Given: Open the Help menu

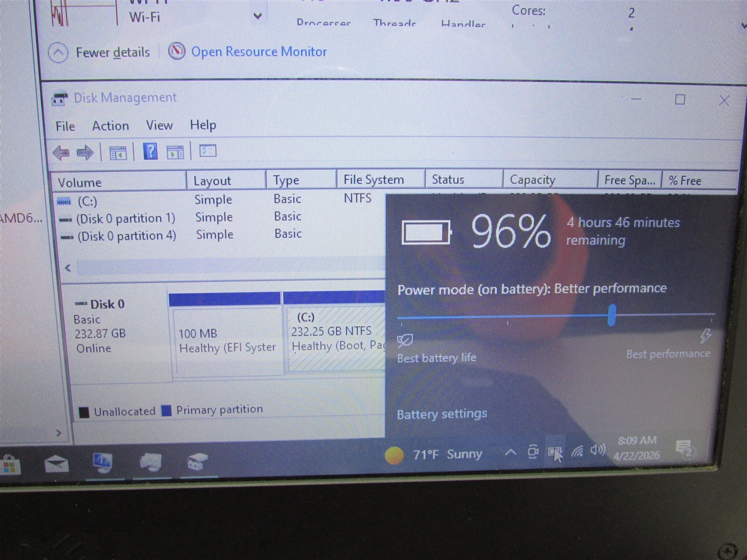Looking at the screenshot, I should [x=203, y=125].
